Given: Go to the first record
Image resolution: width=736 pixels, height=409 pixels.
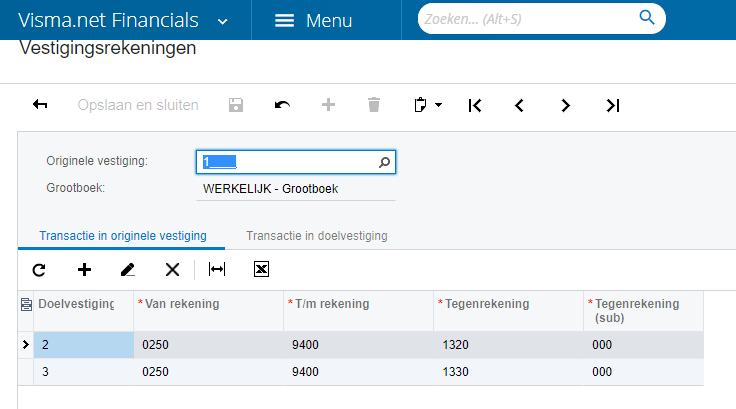Looking at the screenshot, I should tap(475, 105).
